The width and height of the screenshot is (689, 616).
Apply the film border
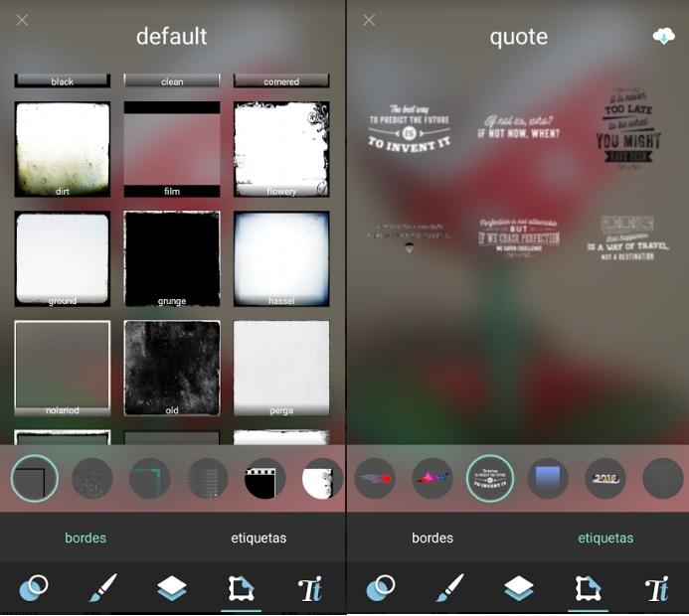click(172, 149)
